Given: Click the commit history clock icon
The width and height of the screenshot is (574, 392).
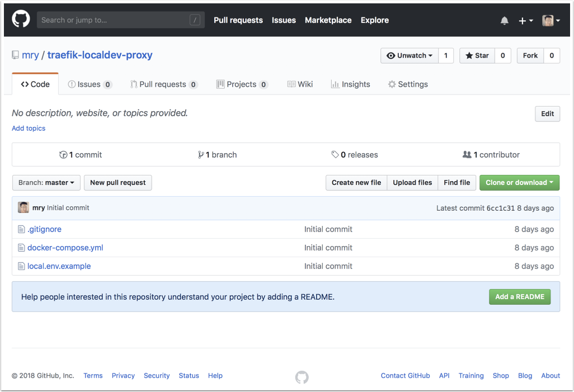Looking at the screenshot, I should (x=63, y=155).
